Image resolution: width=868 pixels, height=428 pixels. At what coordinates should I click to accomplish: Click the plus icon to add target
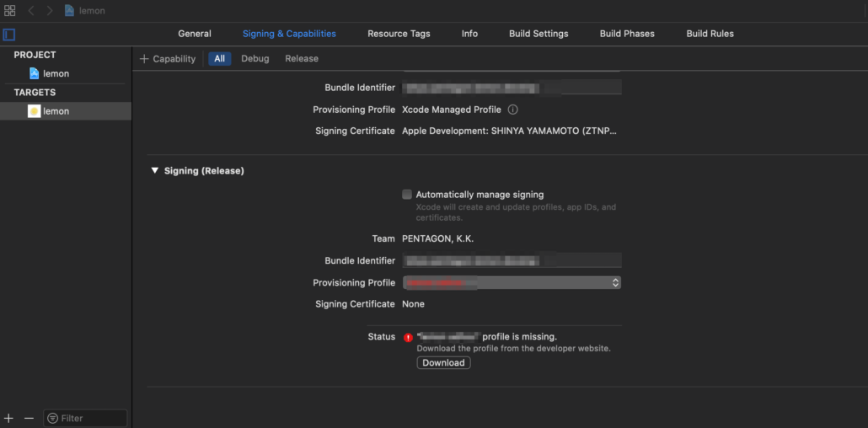click(8, 418)
